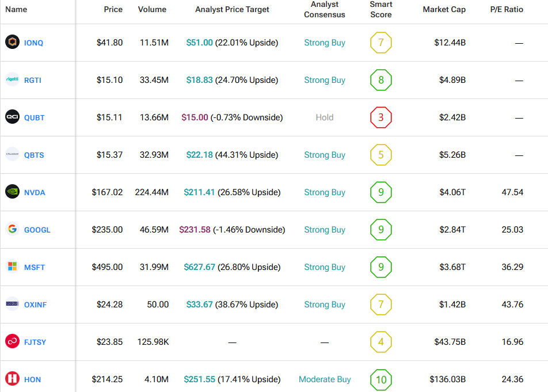Image resolution: width=548 pixels, height=392 pixels.
Task: Open the QBTS ticker link
Action: pyautogui.click(x=34, y=155)
